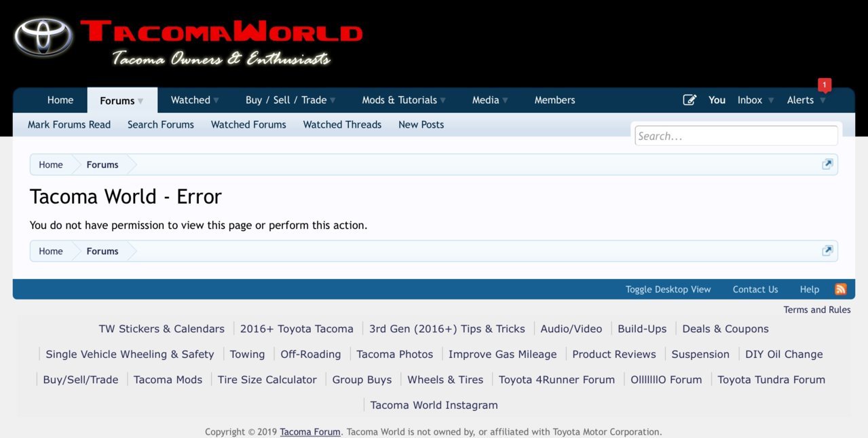Open the Alerts menu
This screenshot has width=868, height=438.
(800, 100)
